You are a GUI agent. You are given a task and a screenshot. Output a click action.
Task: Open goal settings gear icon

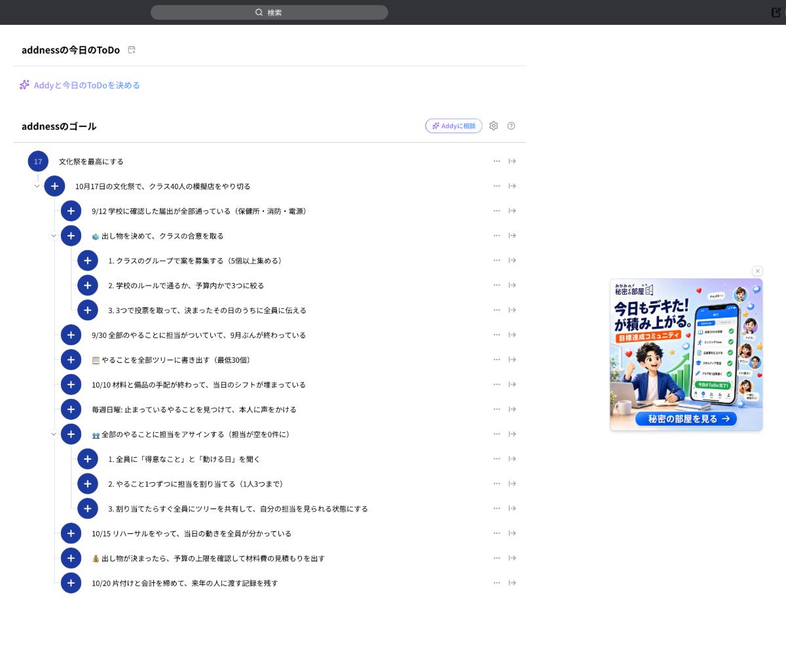pyautogui.click(x=494, y=126)
